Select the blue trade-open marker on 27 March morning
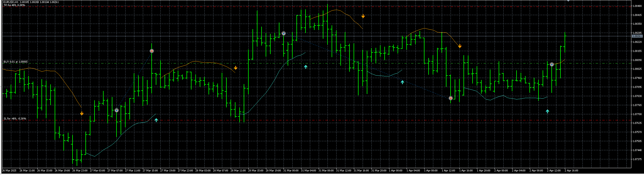 (x=116, y=110)
